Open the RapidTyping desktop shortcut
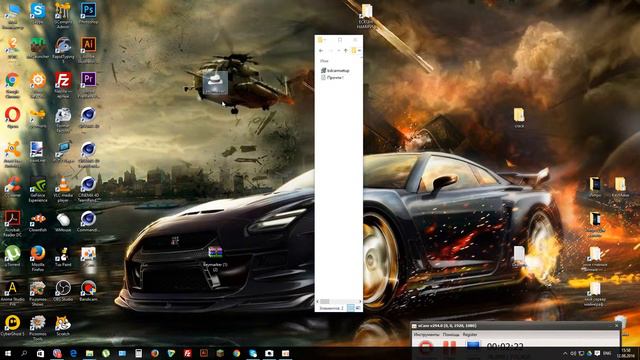Screen dimensions: 640x360 click(x=63, y=48)
